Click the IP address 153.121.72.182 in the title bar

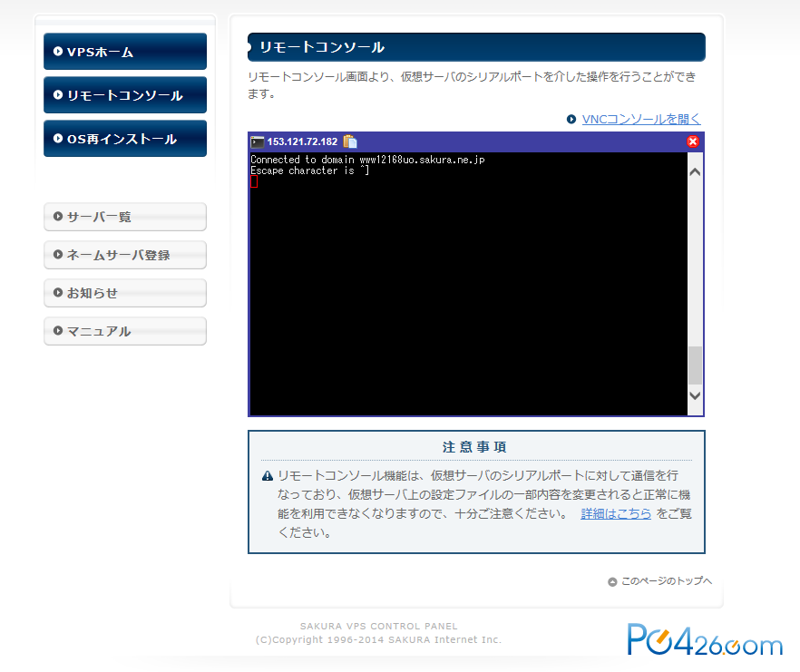[x=303, y=141]
